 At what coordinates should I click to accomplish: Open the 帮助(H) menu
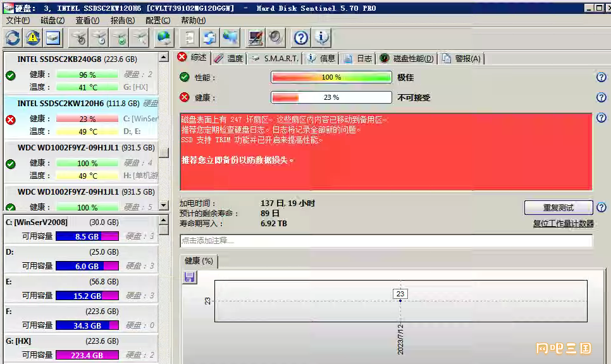[194, 20]
